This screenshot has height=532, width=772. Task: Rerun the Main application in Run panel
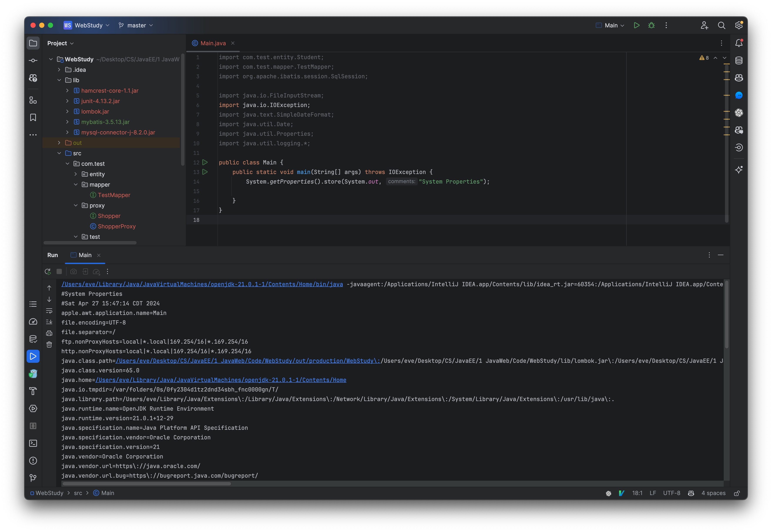tap(48, 271)
